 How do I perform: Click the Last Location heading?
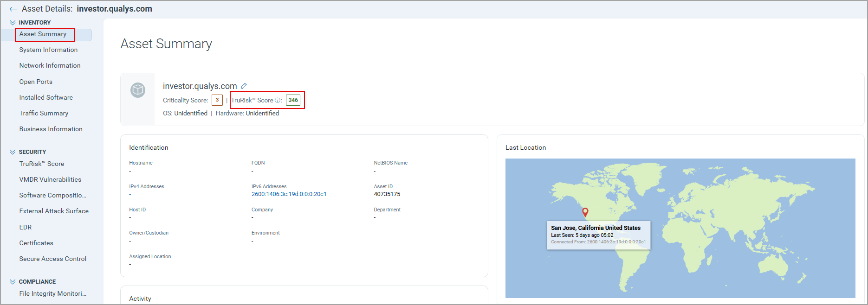click(x=526, y=147)
